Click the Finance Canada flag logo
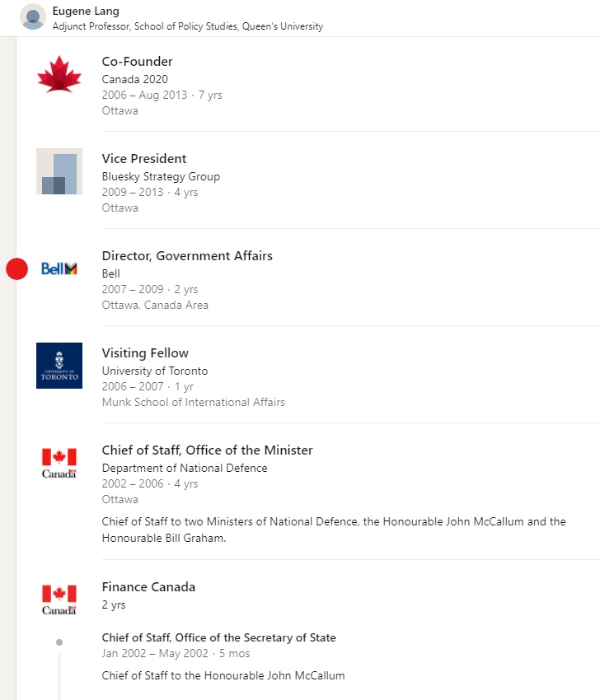 coord(59,599)
